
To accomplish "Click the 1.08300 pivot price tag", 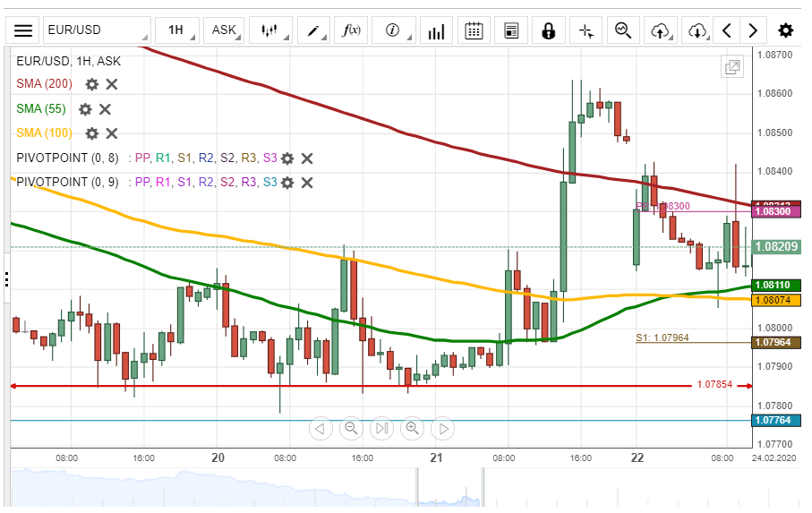I will pos(776,211).
